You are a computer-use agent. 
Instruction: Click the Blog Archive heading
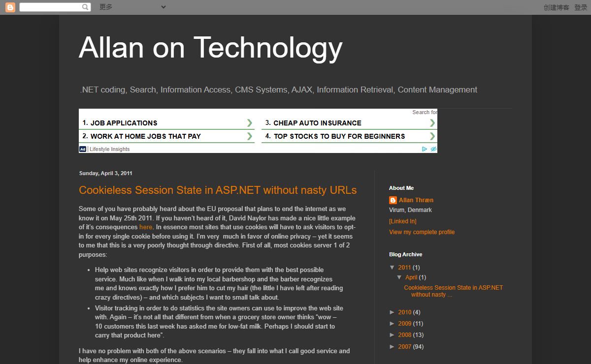pyautogui.click(x=405, y=254)
